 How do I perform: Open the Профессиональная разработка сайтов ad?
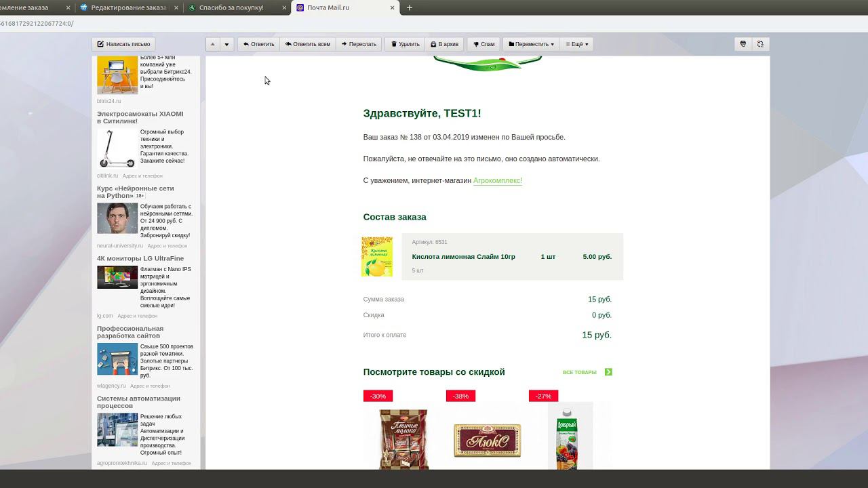pyautogui.click(x=130, y=332)
